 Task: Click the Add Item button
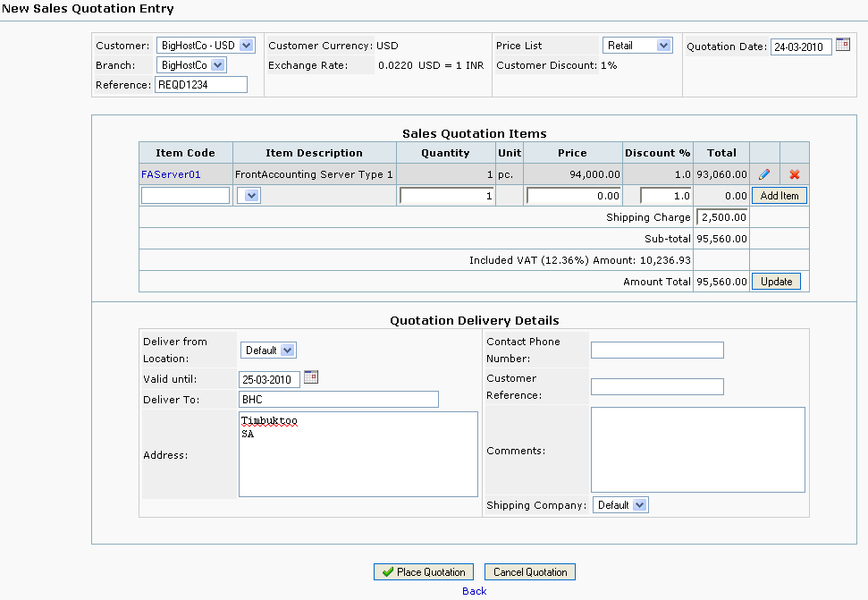779,196
